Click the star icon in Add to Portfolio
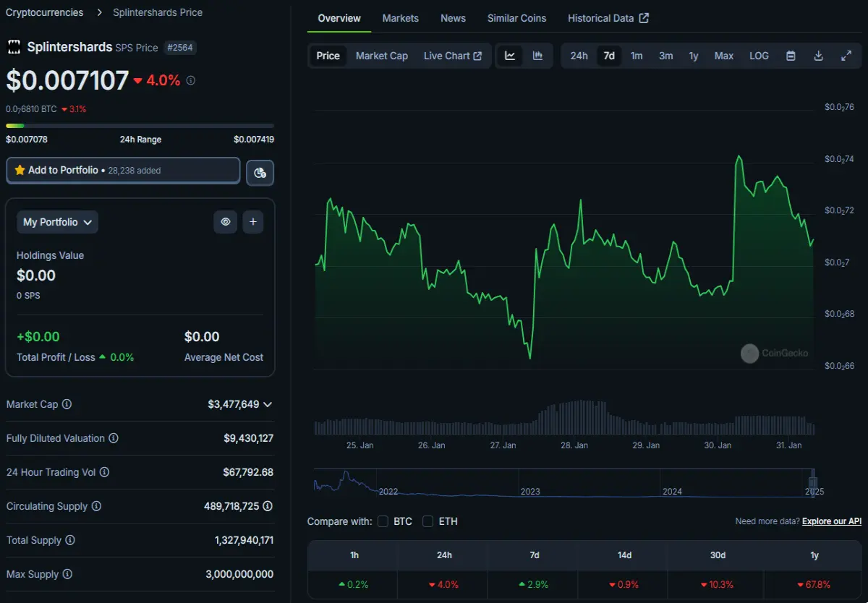 pos(20,170)
